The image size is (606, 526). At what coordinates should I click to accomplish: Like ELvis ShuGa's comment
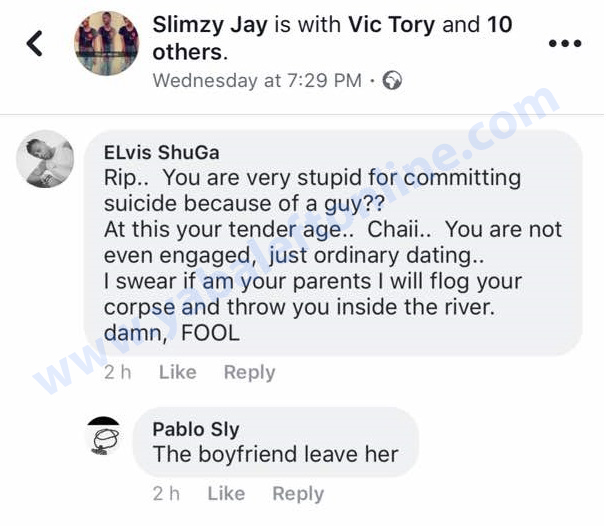point(177,372)
